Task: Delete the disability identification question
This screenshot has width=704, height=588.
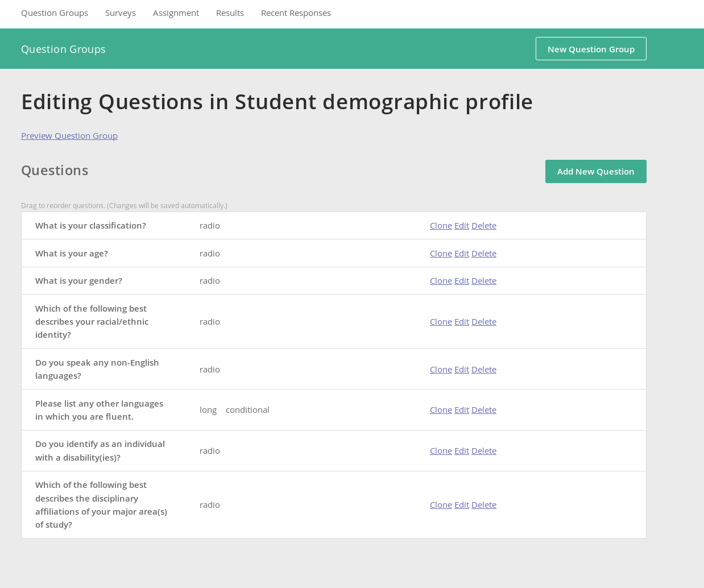Action: [484, 450]
